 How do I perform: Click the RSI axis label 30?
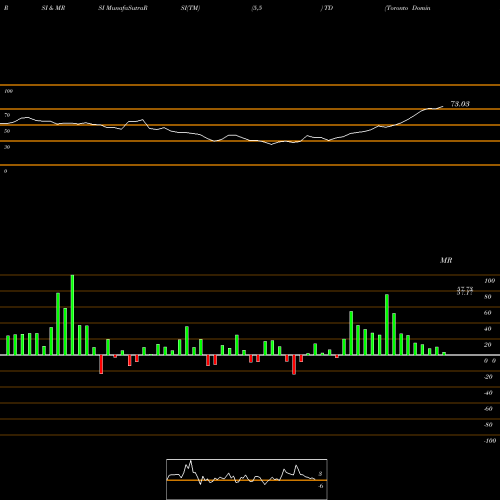7,147
